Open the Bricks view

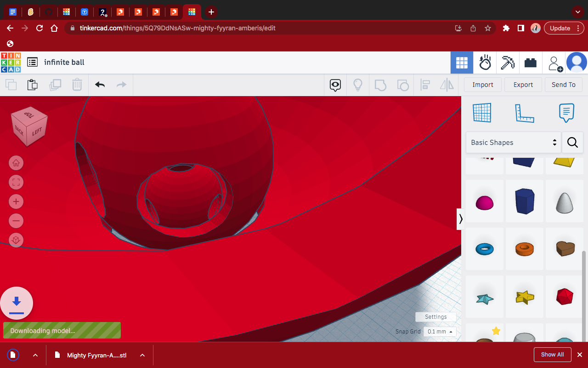pos(531,63)
